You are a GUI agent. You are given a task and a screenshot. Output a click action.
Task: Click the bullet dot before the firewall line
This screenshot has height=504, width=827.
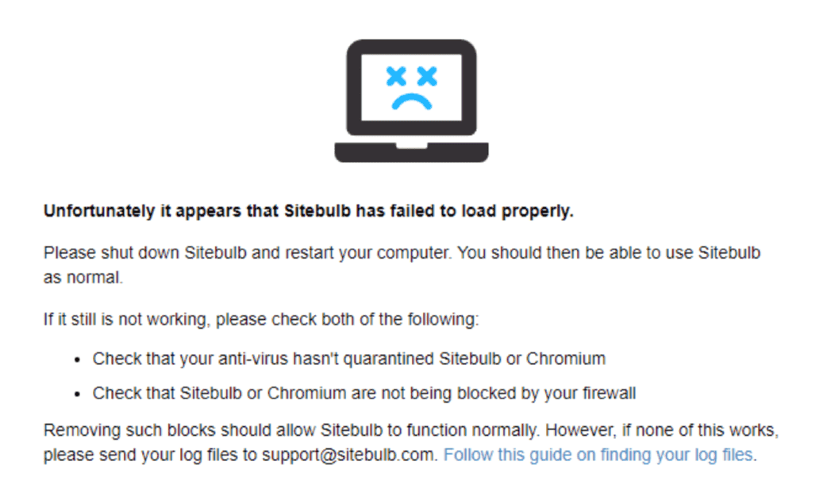click(78, 394)
